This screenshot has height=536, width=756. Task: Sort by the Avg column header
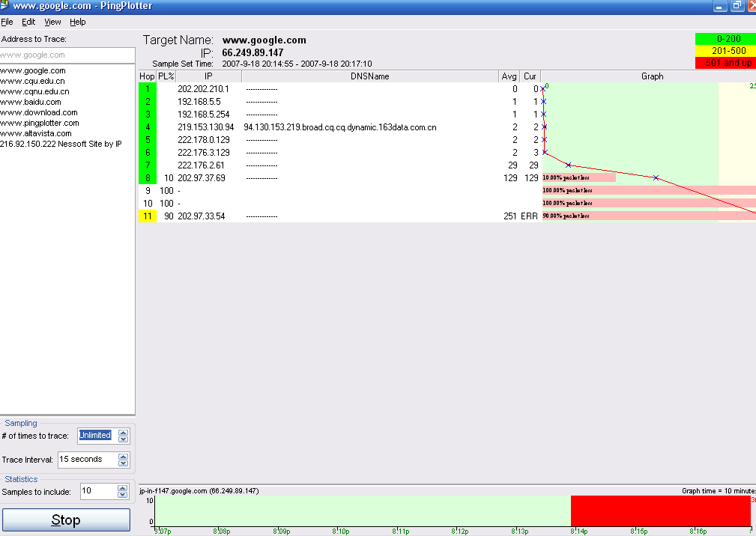click(x=509, y=76)
